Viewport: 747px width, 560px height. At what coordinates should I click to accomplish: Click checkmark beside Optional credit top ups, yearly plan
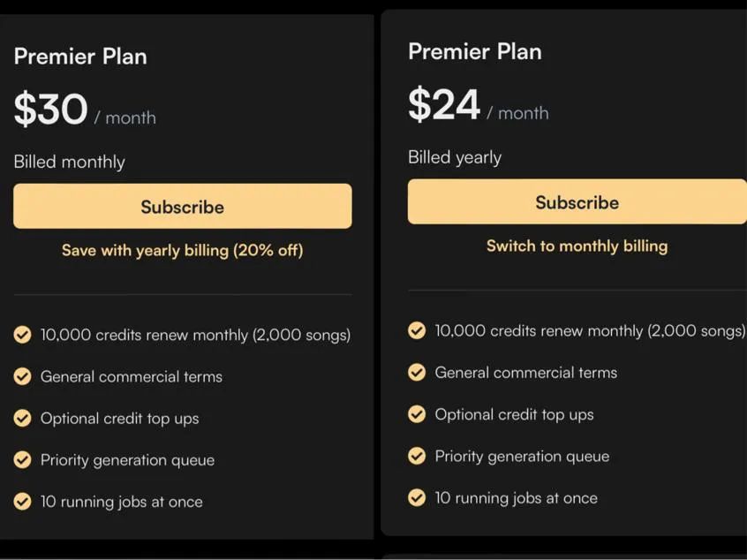(x=417, y=414)
